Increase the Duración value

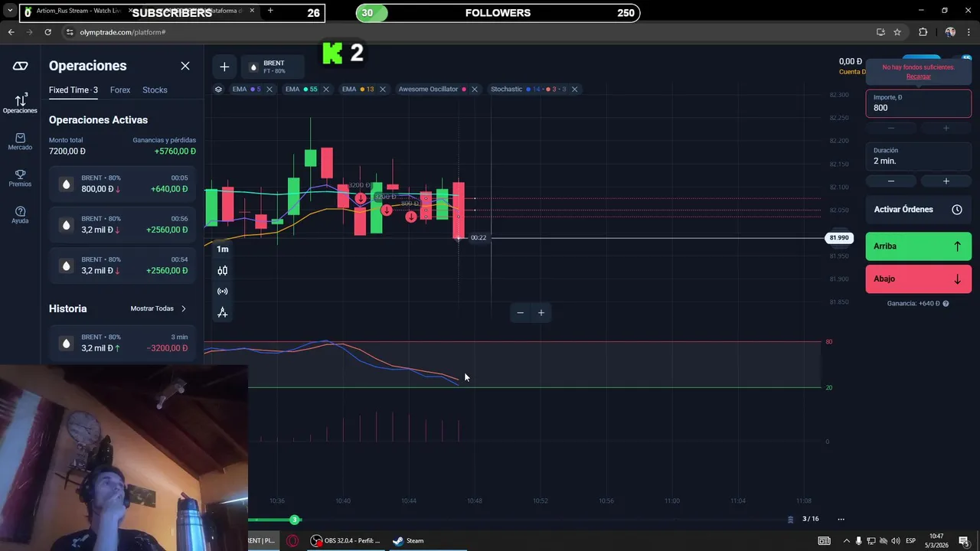tap(946, 181)
